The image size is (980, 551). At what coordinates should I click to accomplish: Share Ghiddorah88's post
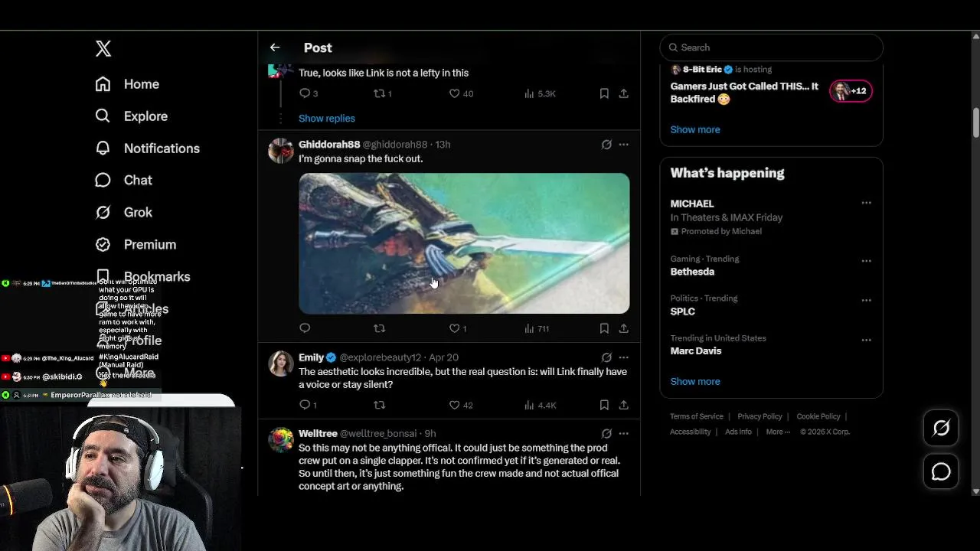pos(624,328)
